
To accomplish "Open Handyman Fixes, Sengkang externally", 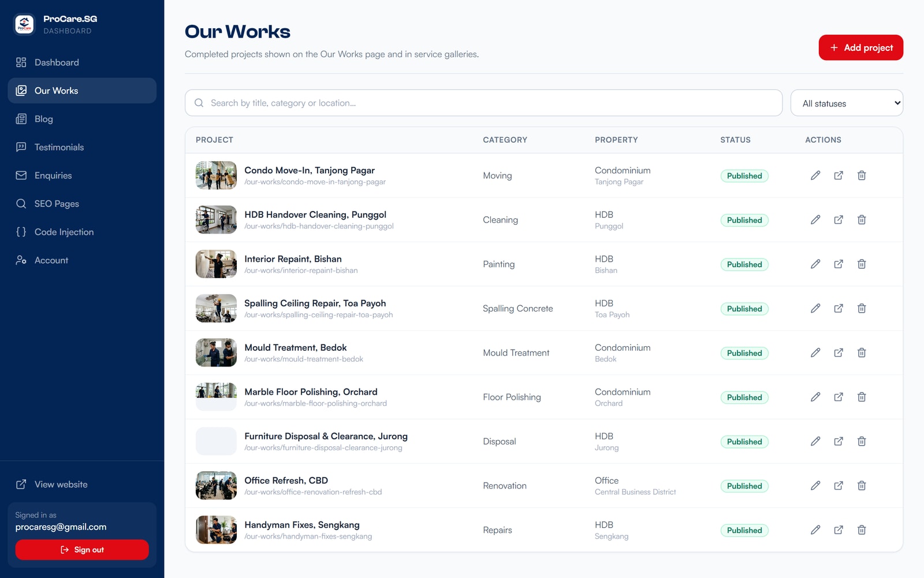I will coord(839,530).
